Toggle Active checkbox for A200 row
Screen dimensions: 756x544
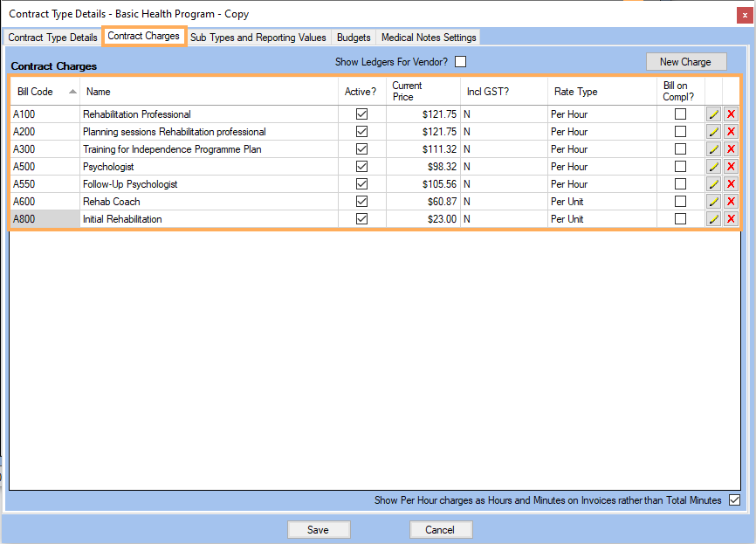tap(361, 131)
